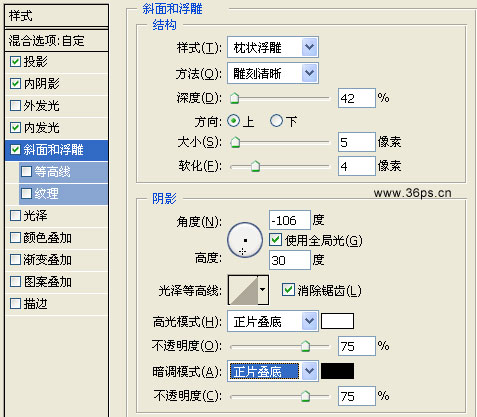Click the black shadow color swatch

click(337, 371)
